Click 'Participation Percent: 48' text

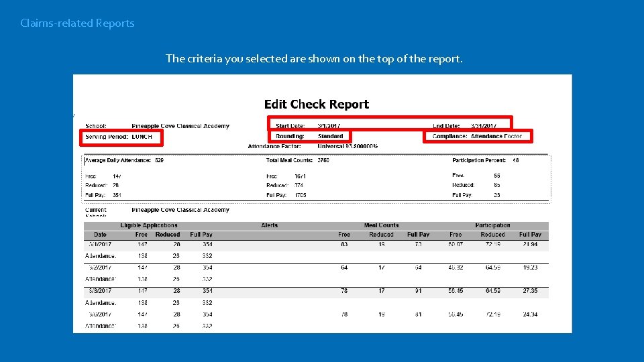(486, 160)
